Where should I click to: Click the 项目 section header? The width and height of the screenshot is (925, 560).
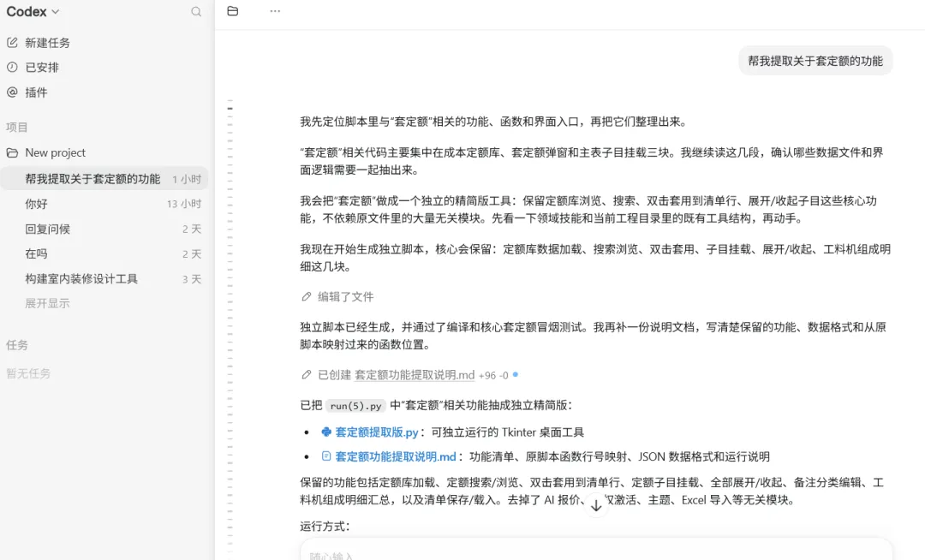click(17, 128)
